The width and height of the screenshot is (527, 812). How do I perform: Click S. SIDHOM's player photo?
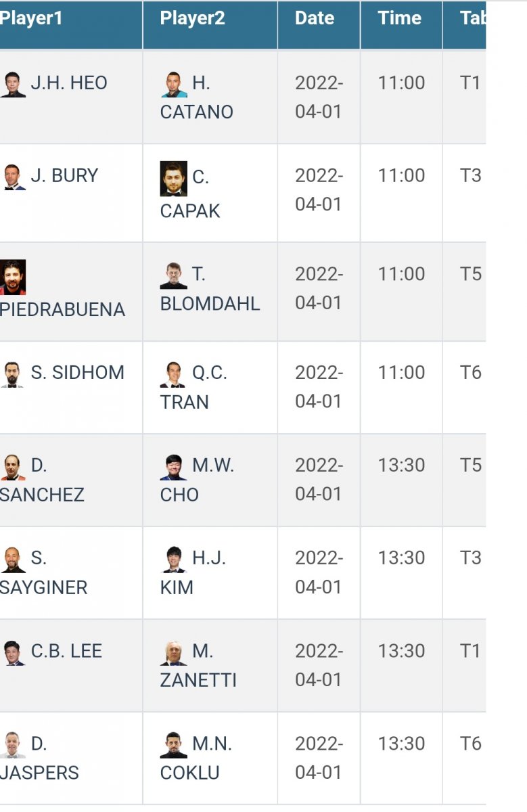coord(12,374)
